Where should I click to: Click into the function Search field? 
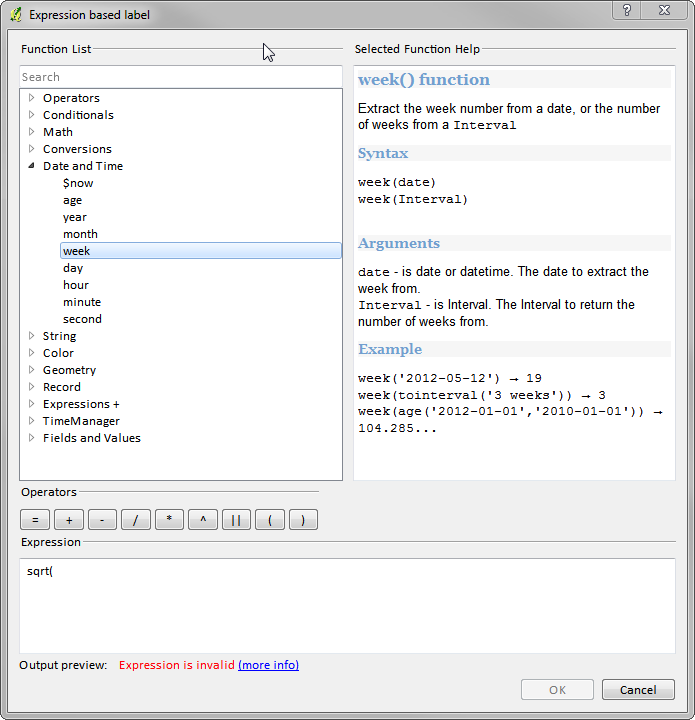[180, 77]
